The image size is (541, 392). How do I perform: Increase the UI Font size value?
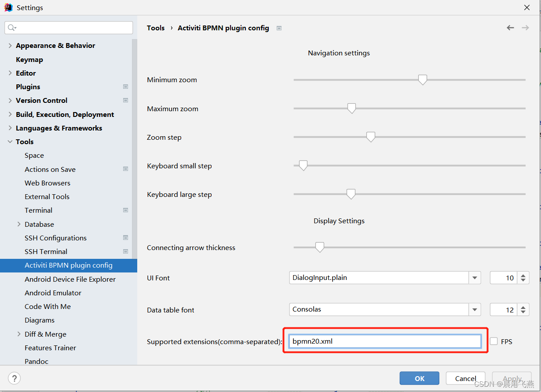(523, 275)
